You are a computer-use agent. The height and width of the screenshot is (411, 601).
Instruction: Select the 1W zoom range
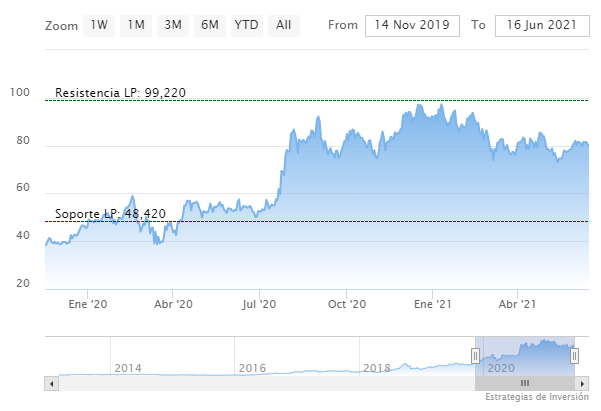99,25
